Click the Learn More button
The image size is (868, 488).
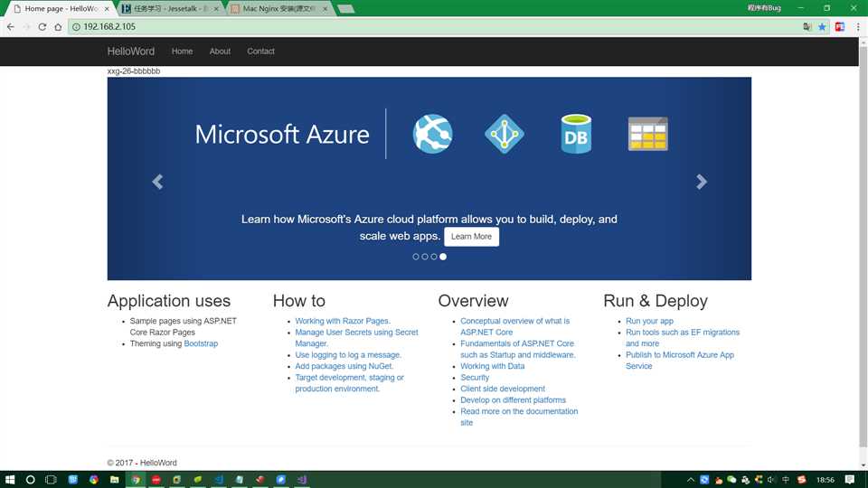(471, 236)
